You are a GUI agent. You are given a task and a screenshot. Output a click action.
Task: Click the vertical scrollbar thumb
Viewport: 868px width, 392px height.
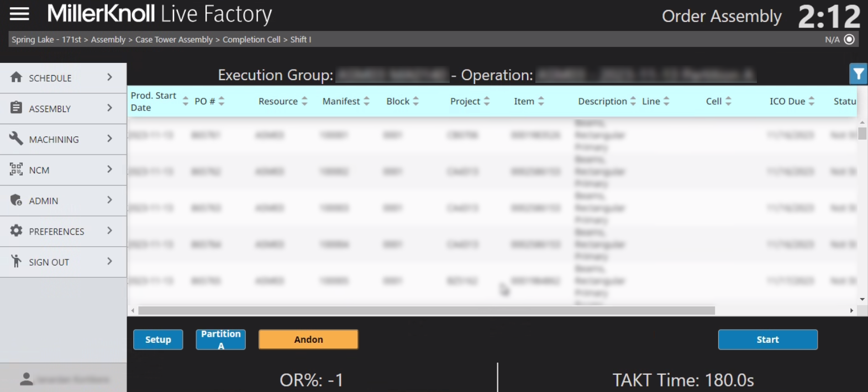coord(862,133)
